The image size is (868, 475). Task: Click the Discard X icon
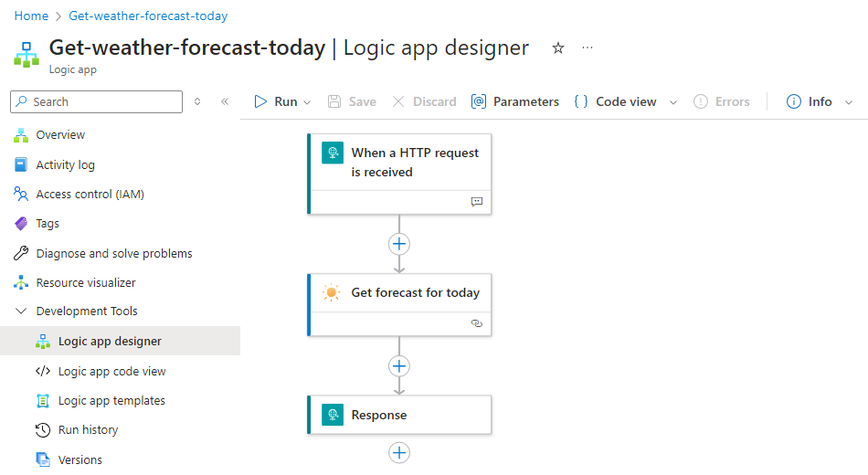coord(398,102)
